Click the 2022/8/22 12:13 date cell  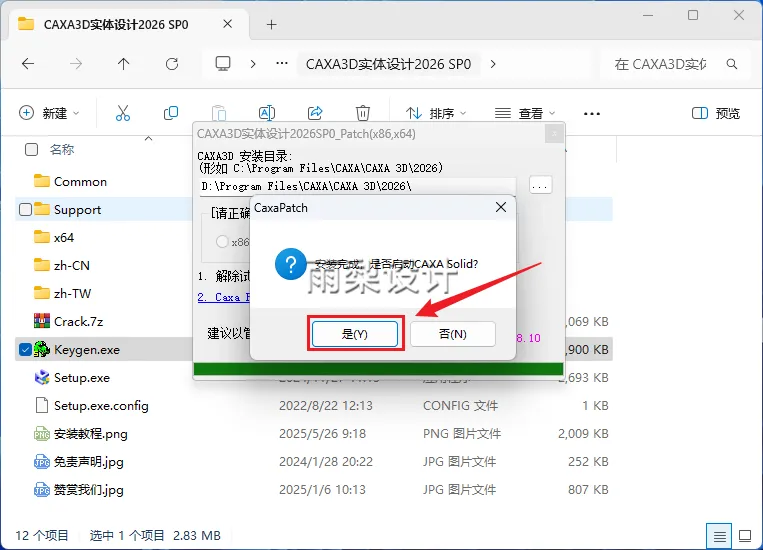pos(326,405)
